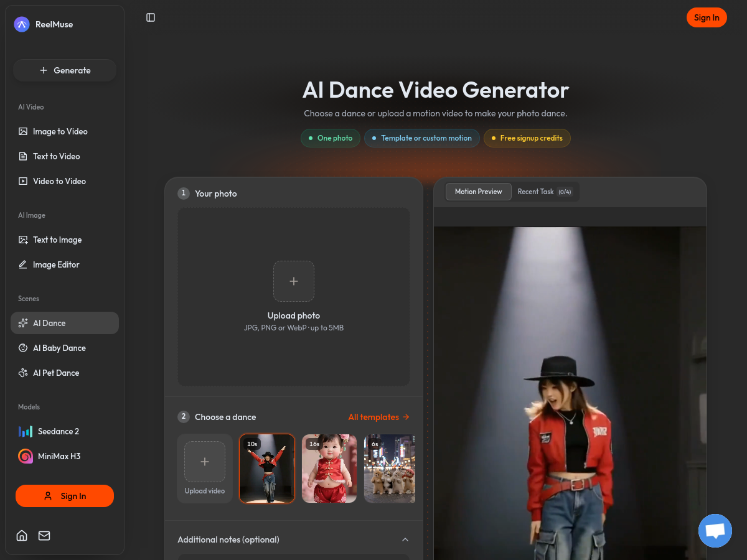The image size is (747, 560).
Task: Click the "Models" section label
Action: (29, 407)
